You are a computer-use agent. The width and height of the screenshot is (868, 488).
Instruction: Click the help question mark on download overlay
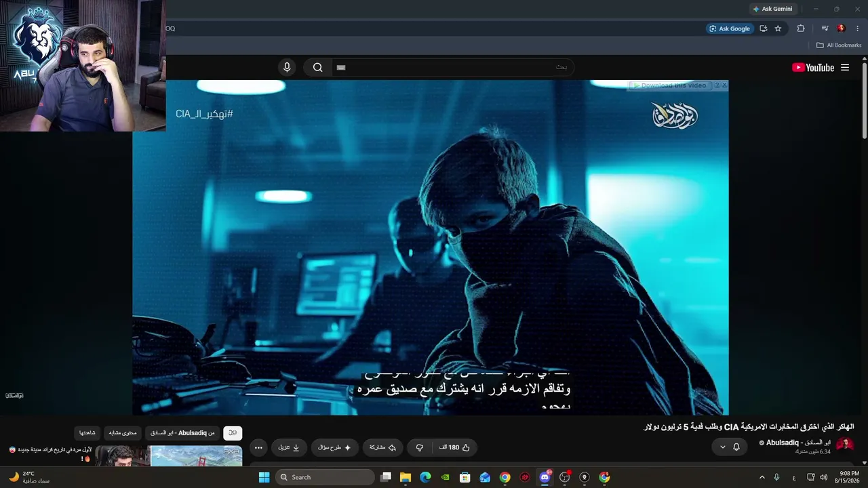717,85
